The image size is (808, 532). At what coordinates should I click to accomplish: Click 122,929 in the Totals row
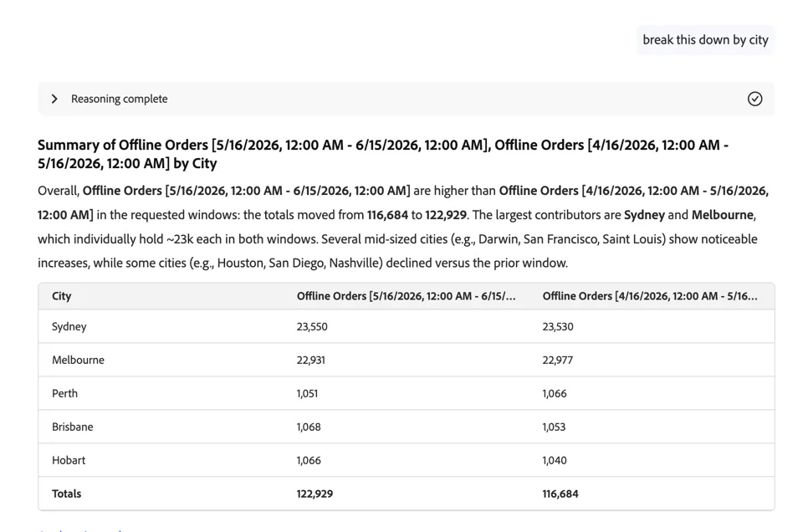click(315, 494)
